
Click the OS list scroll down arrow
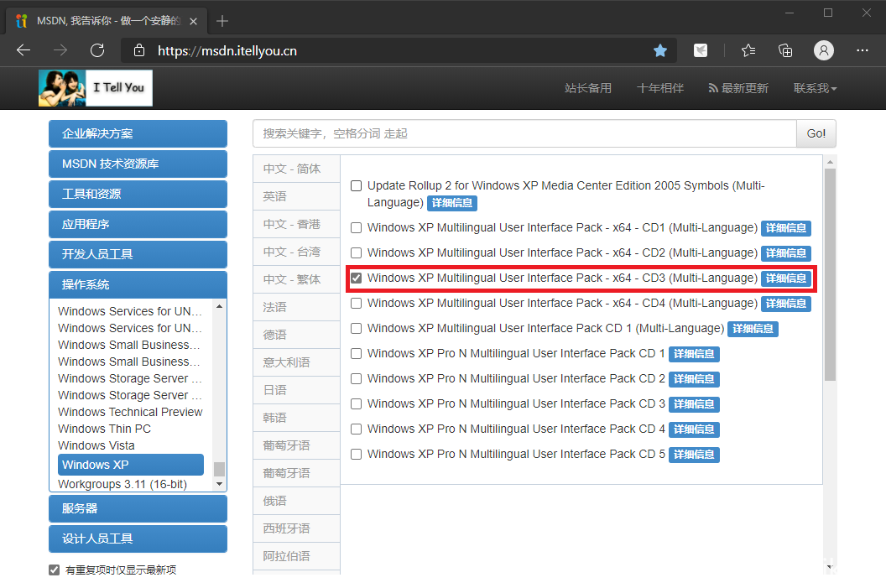tap(219, 484)
